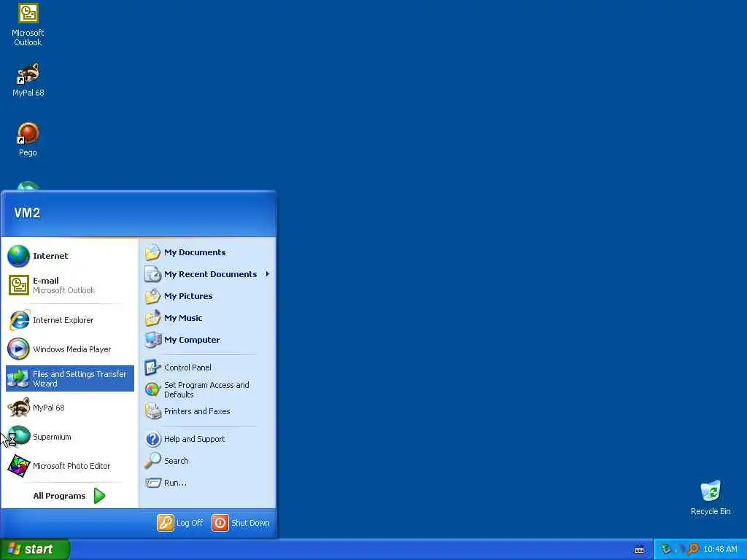
Task: Click Files and Settings Transfer Wizard icon
Action: [x=18, y=378]
